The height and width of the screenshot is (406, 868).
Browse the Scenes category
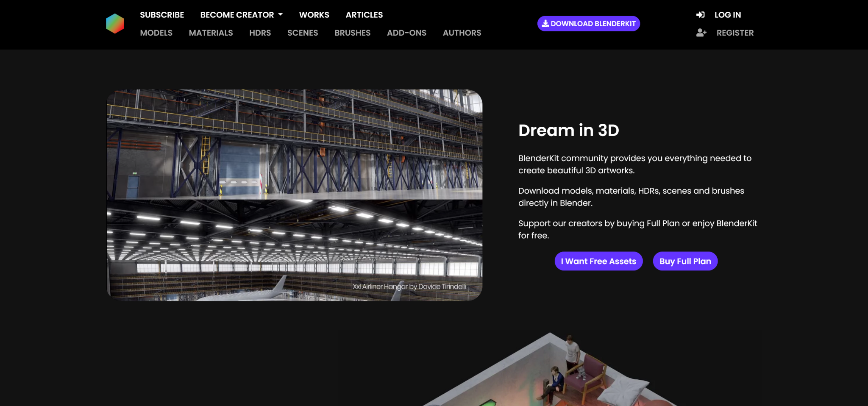click(303, 33)
